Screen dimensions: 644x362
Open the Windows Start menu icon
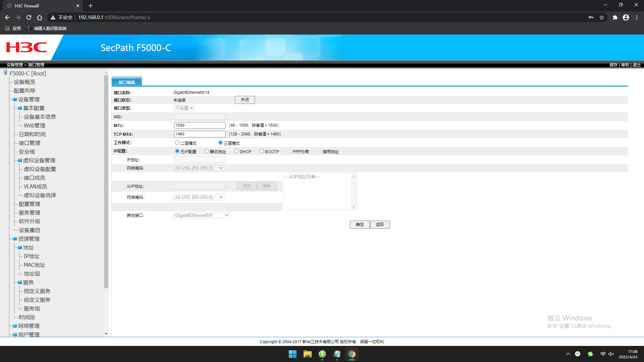(292, 354)
